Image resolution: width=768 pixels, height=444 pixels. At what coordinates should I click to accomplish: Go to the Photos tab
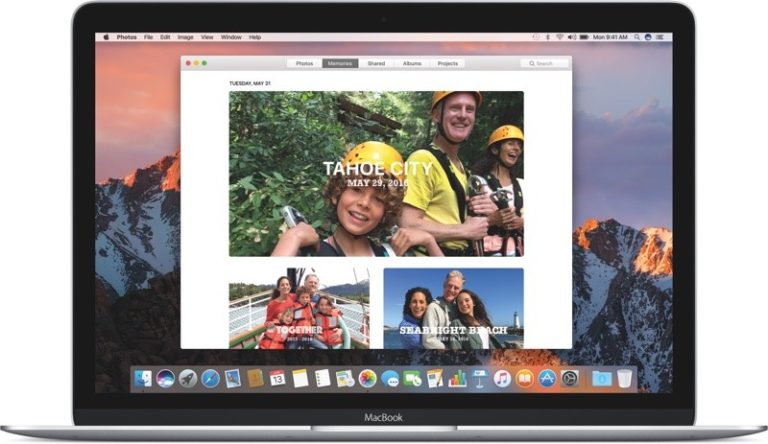pos(304,63)
